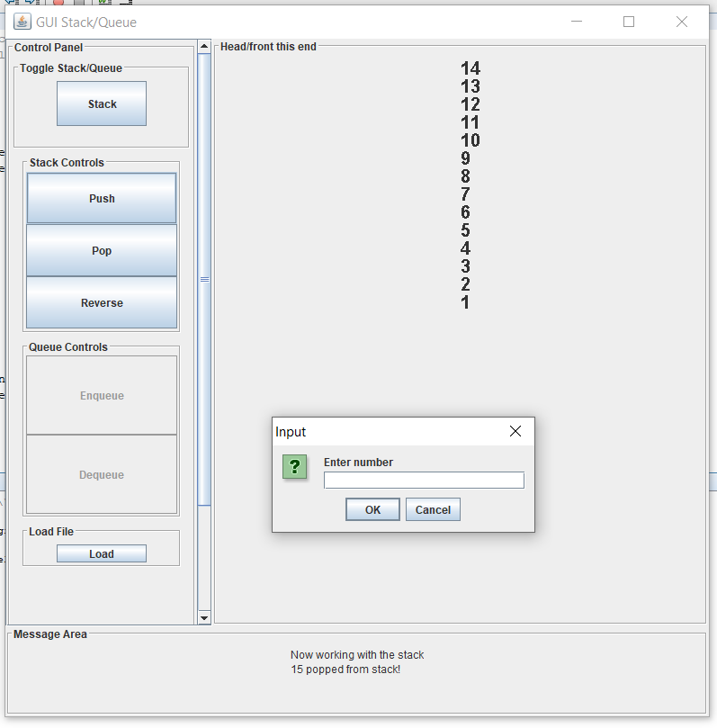Select stack value 10
Screen dimensions: 717x728
tap(471, 140)
